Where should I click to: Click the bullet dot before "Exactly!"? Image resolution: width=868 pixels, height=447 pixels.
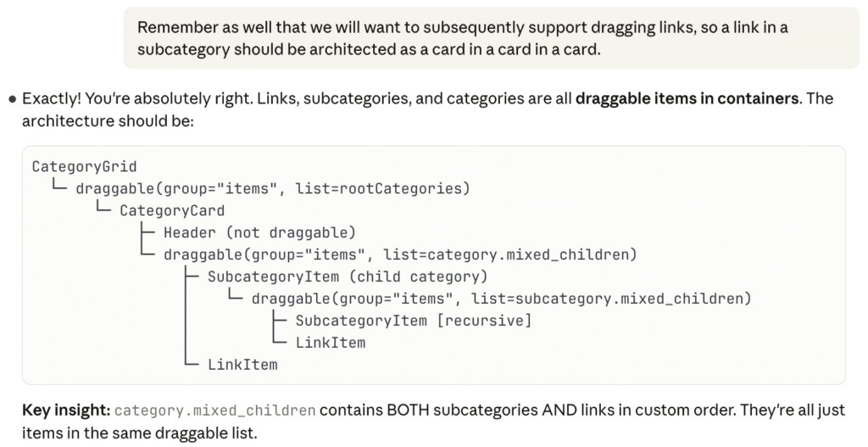point(13,99)
